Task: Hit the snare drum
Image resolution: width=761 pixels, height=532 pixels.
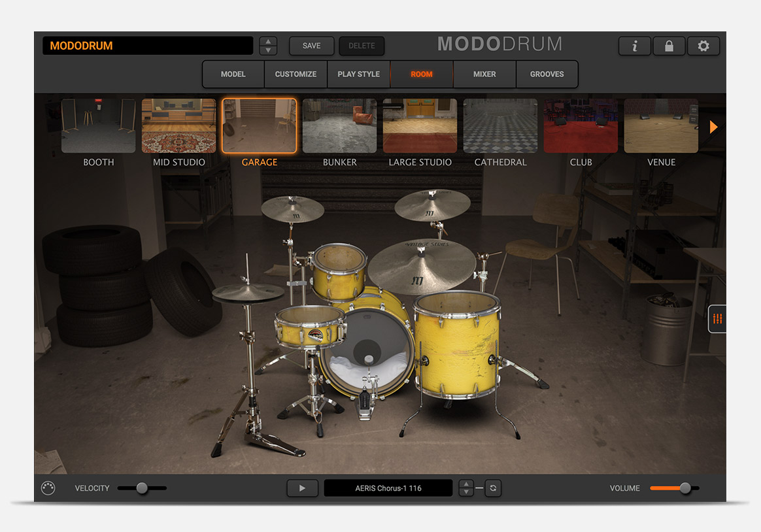Action: [x=309, y=327]
